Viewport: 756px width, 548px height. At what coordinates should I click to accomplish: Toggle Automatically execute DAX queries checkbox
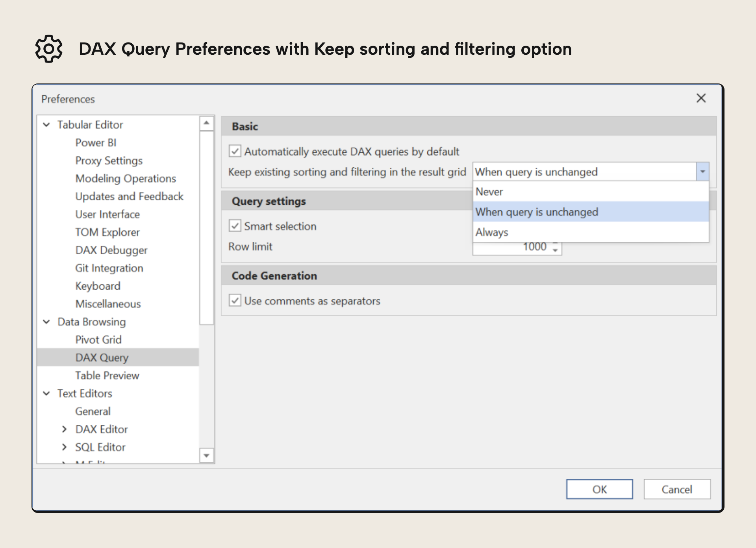[x=235, y=151]
